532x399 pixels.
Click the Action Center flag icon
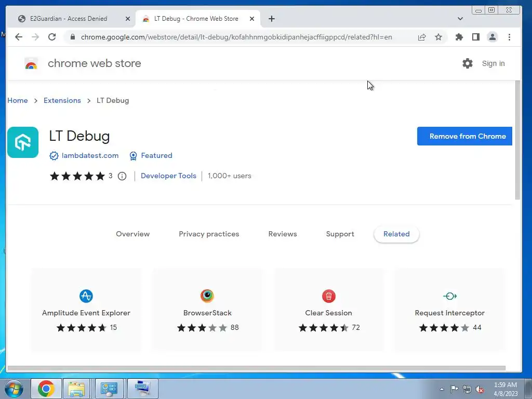tap(454, 389)
